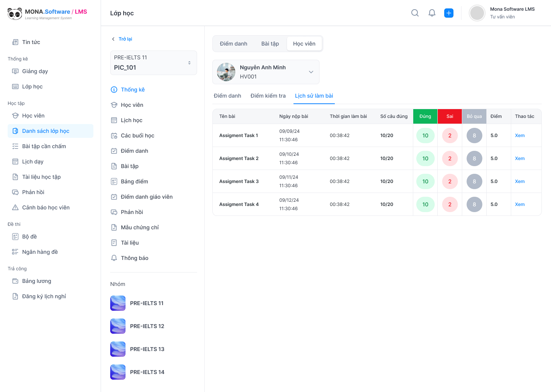Open Ngân hàng đề in sidebar
The width and height of the screenshot is (551, 392).
40,252
